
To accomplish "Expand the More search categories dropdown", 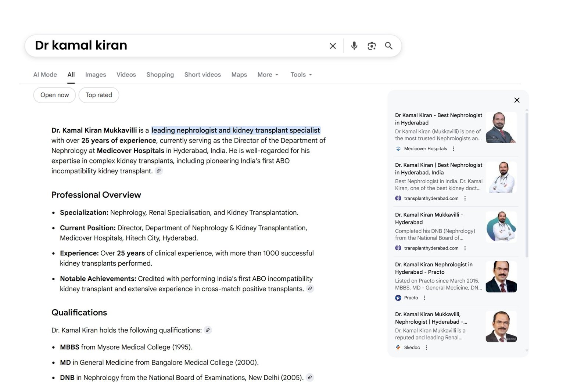I will coord(268,75).
